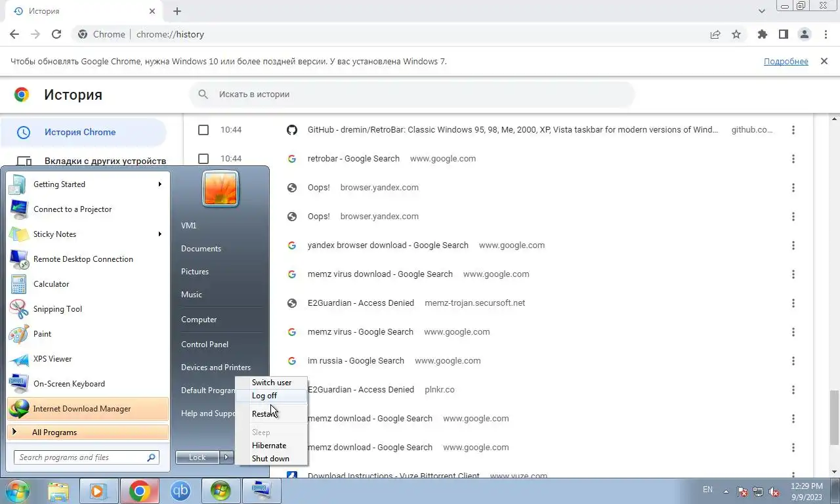This screenshot has height=504, width=840.
Task: Click the tab search chevron in title bar
Action: pyautogui.click(x=762, y=11)
